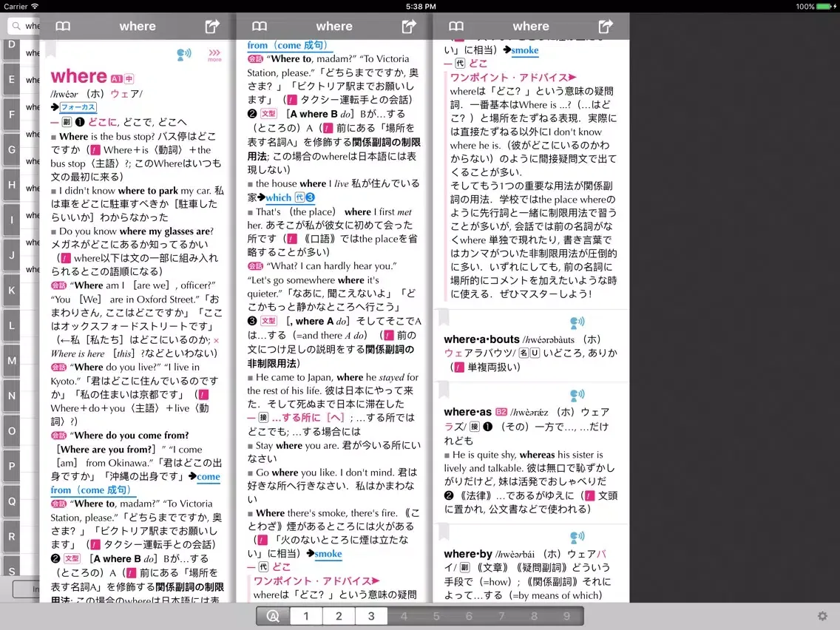Jump to index letter P
This screenshot has height=630, width=840.
(x=11, y=466)
